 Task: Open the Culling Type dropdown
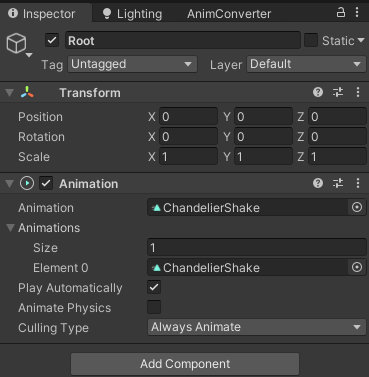click(257, 327)
